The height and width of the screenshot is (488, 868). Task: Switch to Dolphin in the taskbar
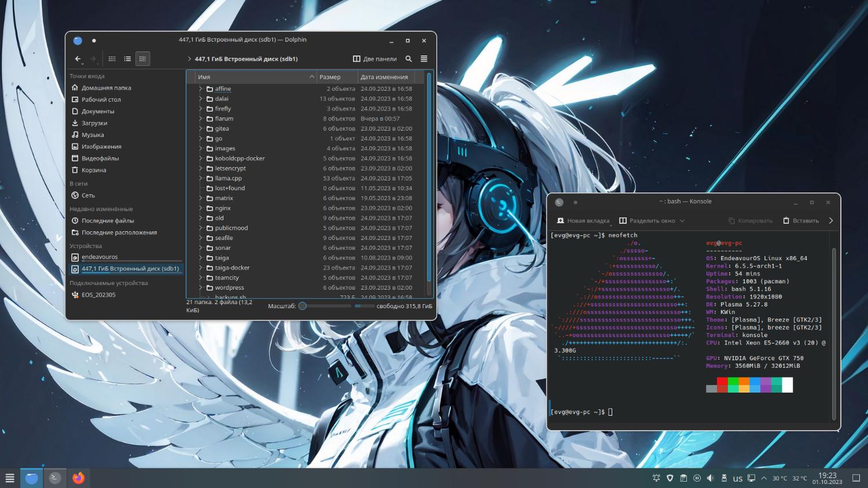click(x=32, y=478)
